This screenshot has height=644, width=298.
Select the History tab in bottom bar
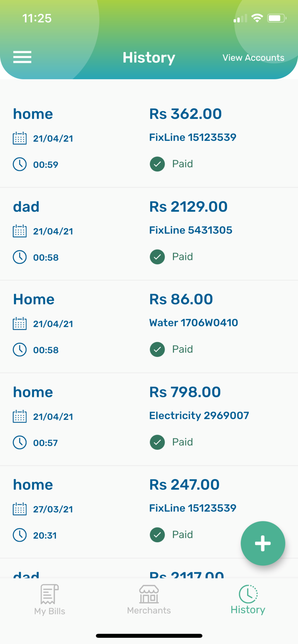[x=248, y=600]
